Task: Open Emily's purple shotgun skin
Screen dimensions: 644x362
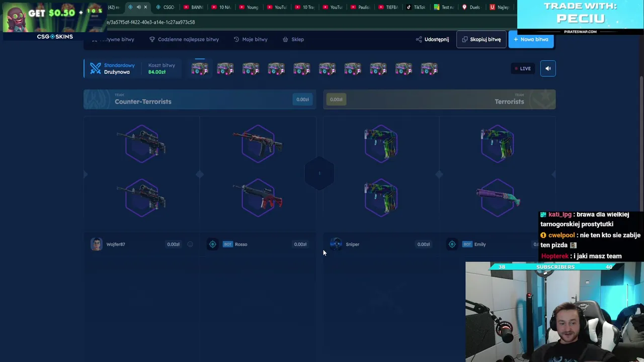Action: 498,198
